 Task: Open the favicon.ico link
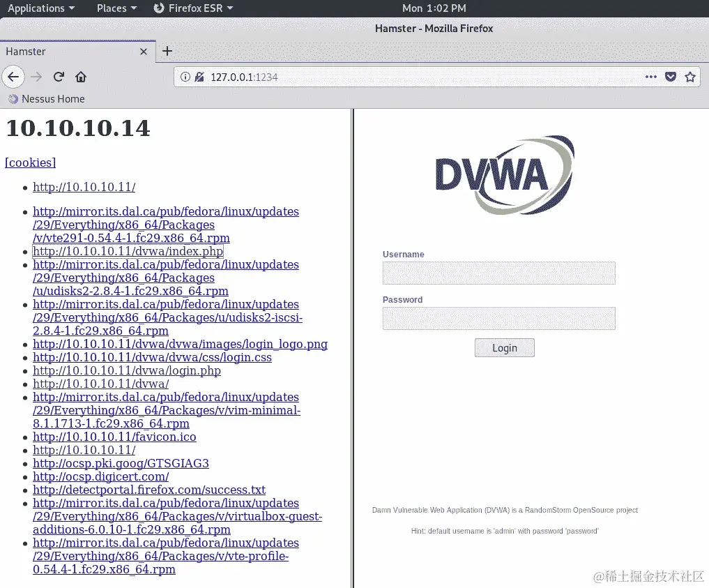[x=114, y=437]
